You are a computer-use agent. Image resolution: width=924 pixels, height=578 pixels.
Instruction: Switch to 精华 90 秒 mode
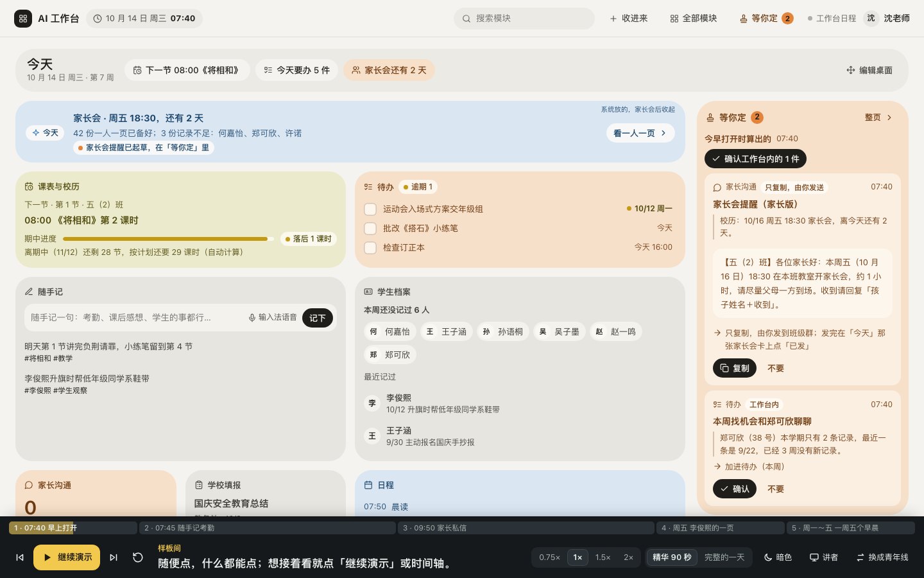coord(672,557)
